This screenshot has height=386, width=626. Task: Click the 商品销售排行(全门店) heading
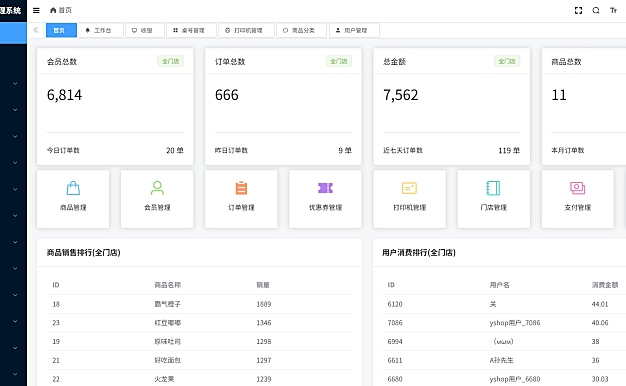click(x=83, y=252)
